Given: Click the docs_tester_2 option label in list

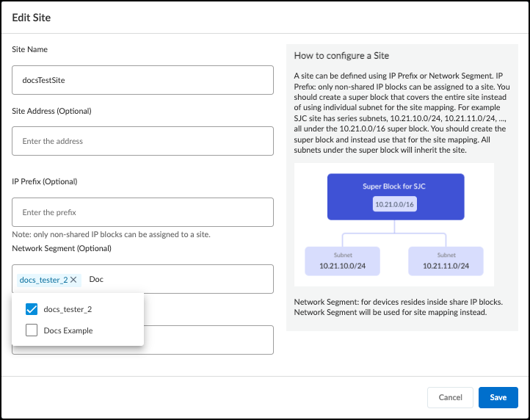Looking at the screenshot, I should [68, 309].
